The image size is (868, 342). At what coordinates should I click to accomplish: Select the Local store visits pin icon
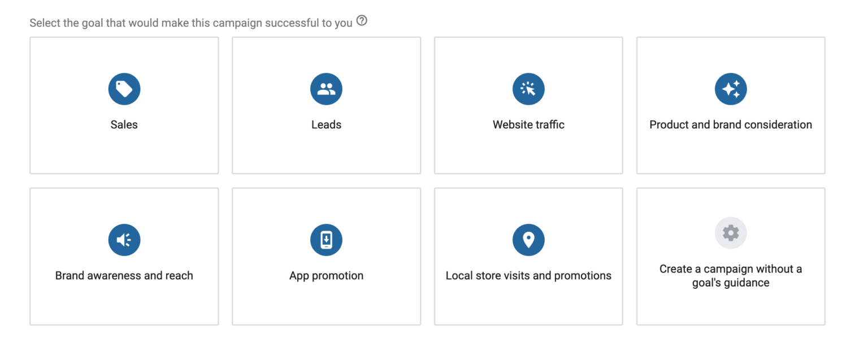528,239
